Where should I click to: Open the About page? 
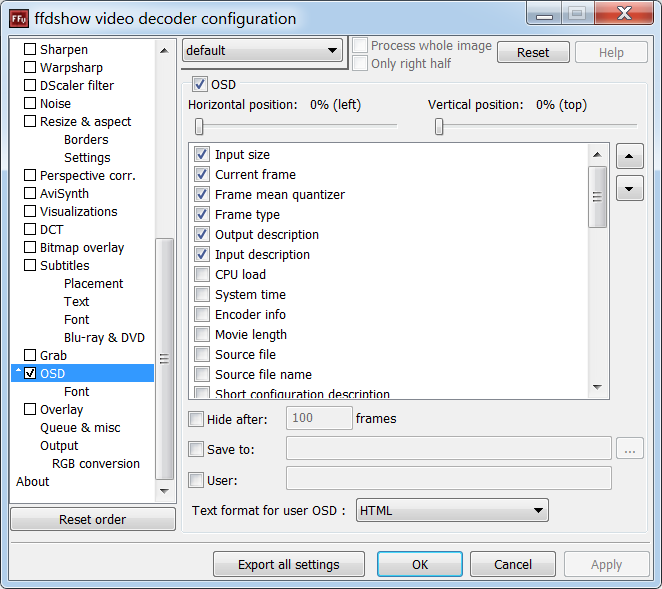point(33,481)
